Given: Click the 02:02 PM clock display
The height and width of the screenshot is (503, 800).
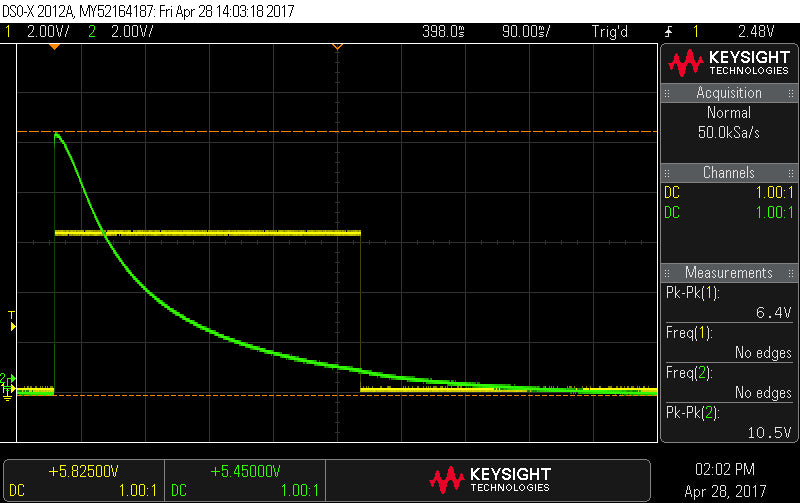Looking at the screenshot, I should pos(729,469).
